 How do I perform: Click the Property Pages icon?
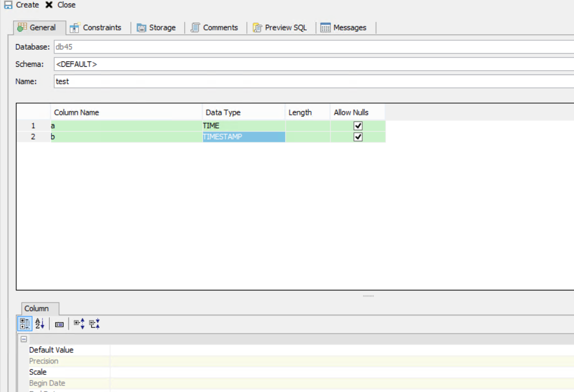point(59,325)
